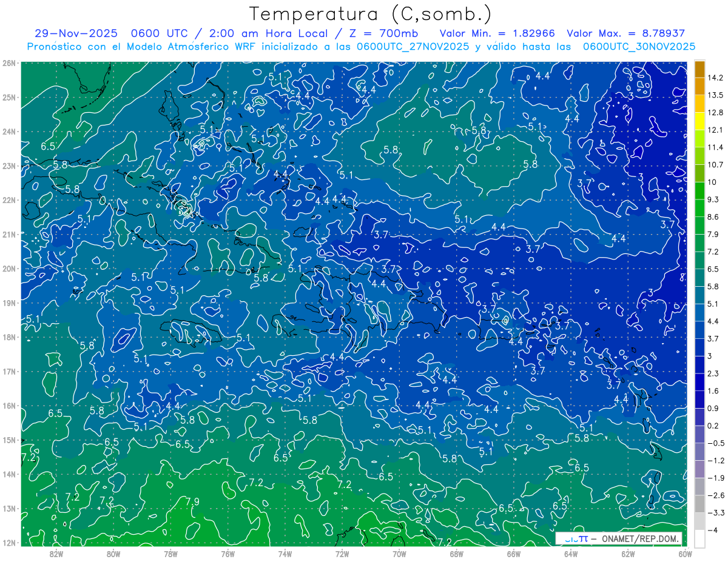Click the '12N' latitude axis label
The image size is (728, 562).
pyautogui.click(x=9, y=543)
